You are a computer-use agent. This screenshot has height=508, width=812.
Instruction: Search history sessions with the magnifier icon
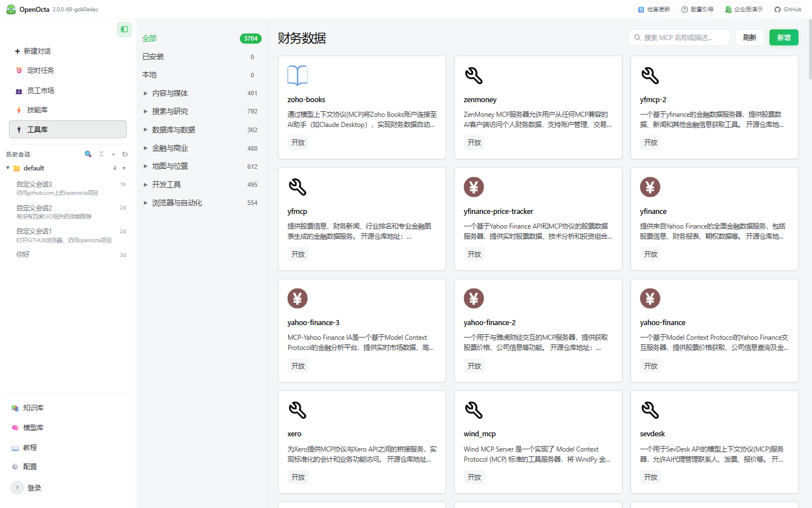pos(88,154)
